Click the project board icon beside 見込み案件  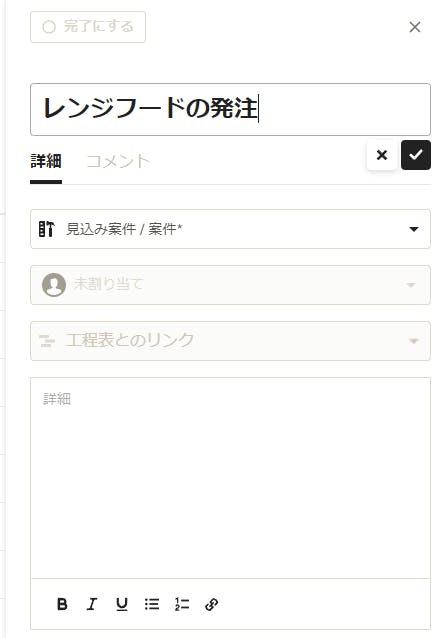pyautogui.click(x=46, y=229)
